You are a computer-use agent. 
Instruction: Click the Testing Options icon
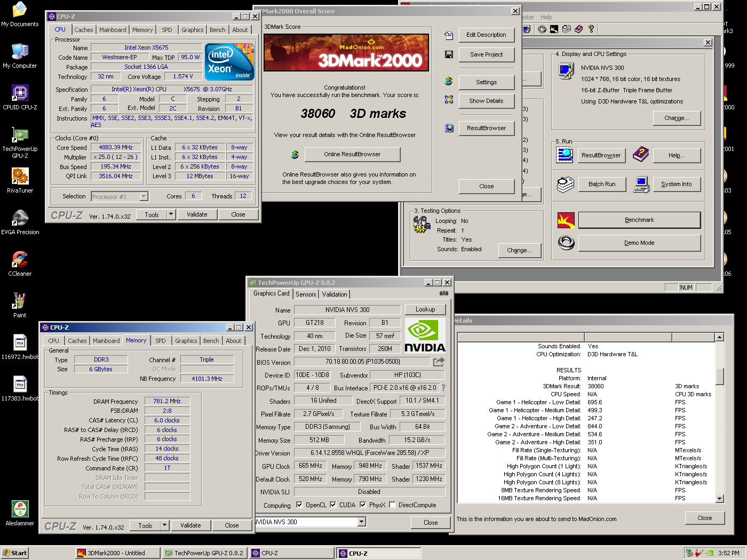422,225
